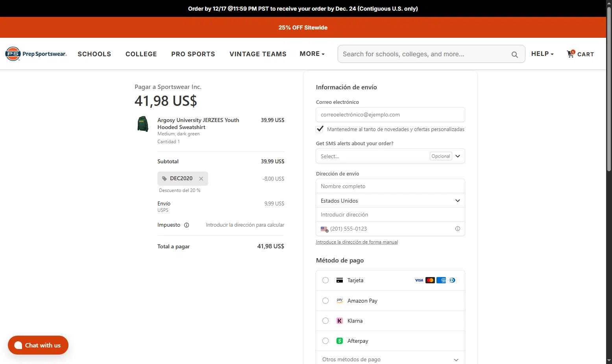This screenshot has height=364, width=612.
Task: Click the scrollbar down arrow
Action: point(609,360)
